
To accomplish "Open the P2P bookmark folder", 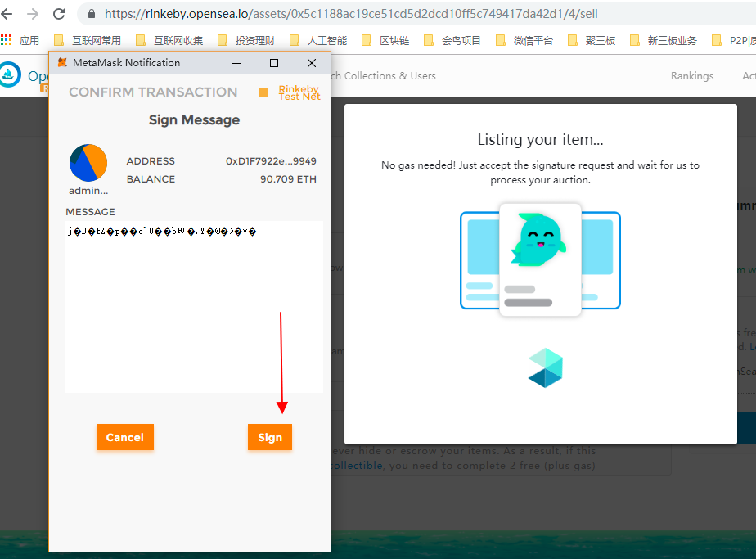I will point(733,41).
